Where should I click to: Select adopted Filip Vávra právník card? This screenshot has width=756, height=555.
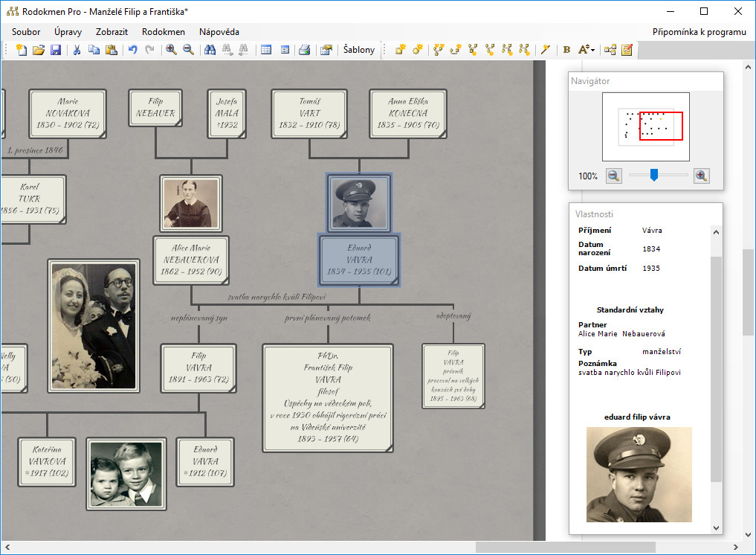coord(453,376)
